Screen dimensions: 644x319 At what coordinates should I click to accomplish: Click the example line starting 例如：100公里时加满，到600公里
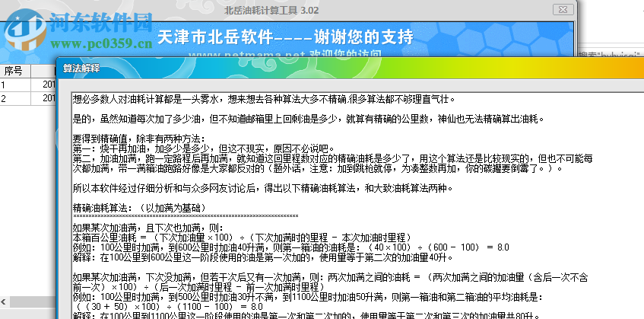tap(290, 247)
